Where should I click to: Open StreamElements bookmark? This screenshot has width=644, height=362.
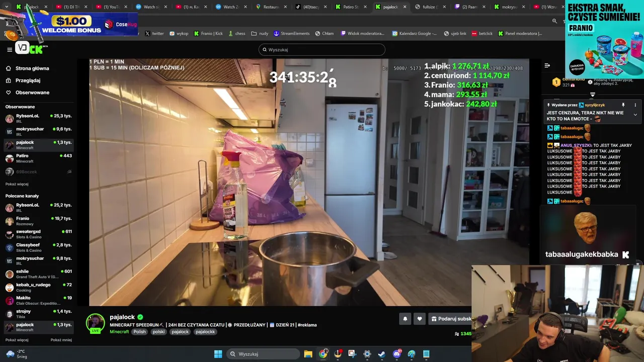[292, 34]
